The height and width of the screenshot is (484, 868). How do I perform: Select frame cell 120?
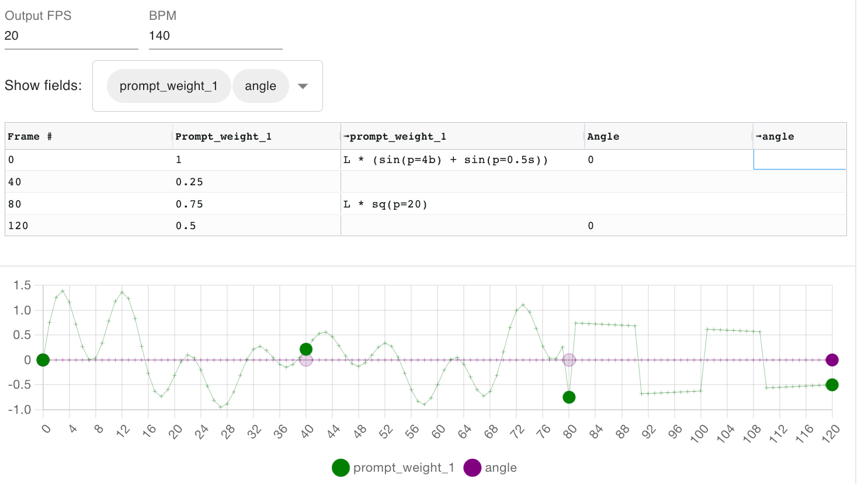tap(89, 226)
